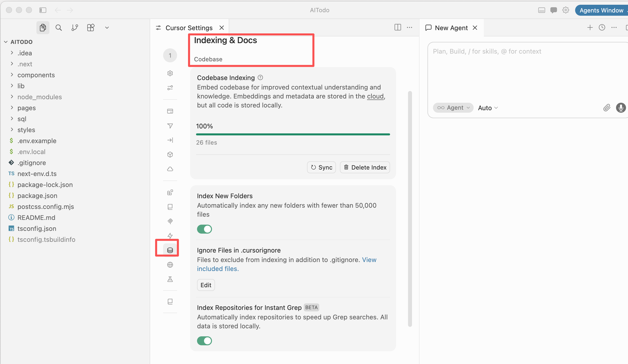Click Edit under Ignore Files in .cursorignore
Image resolution: width=628 pixels, height=364 pixels.
tap(206, 285)
